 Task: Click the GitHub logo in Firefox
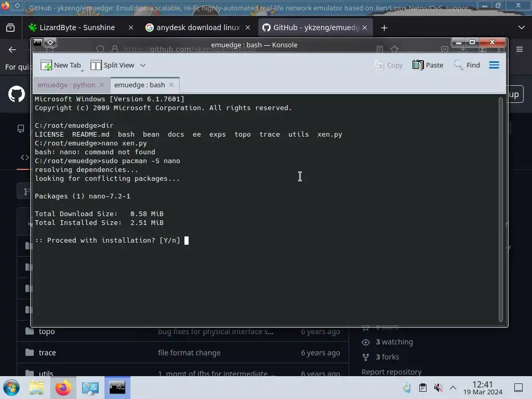(17, 94)
